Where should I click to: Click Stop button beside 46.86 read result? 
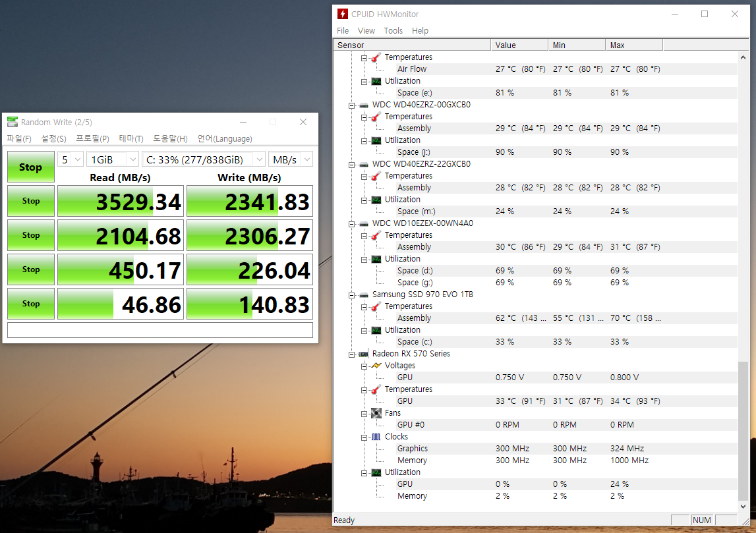(31, 304)
